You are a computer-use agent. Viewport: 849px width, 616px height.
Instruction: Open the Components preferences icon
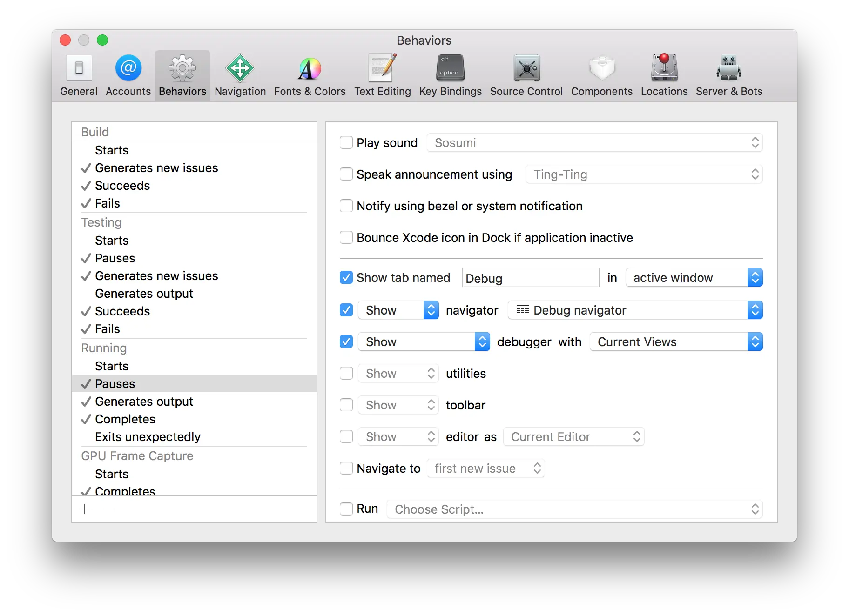coord(602,68)
